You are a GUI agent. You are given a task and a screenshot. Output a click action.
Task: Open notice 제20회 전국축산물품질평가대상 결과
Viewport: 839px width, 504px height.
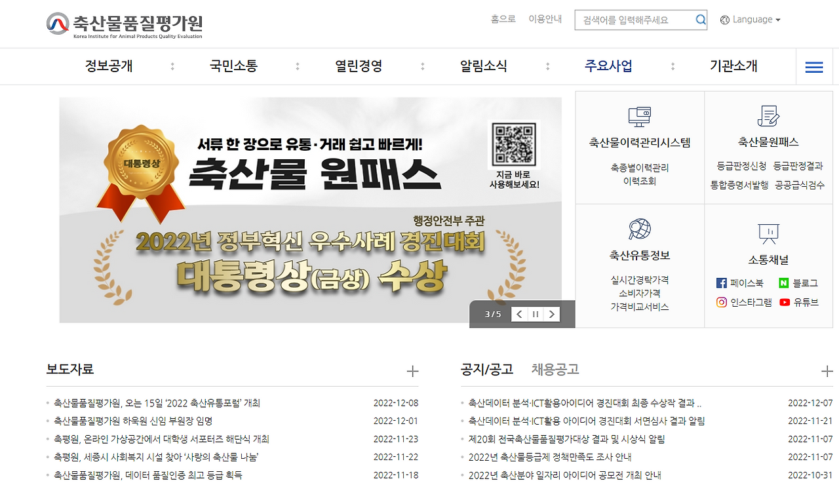(x=567, y=439)
